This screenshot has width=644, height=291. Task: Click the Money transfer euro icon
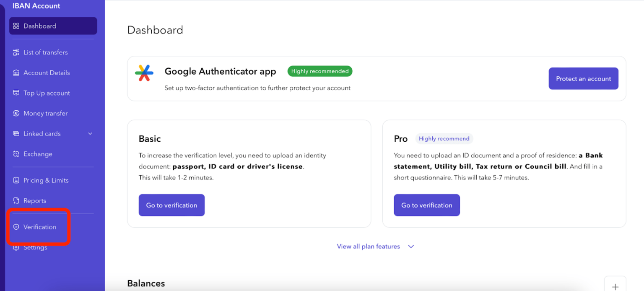16,114
